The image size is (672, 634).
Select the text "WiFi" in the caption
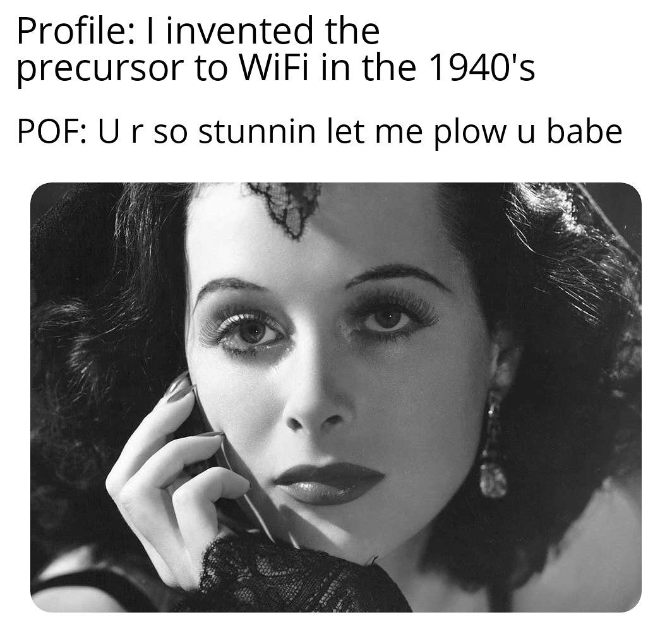click(x=273, y=68)
